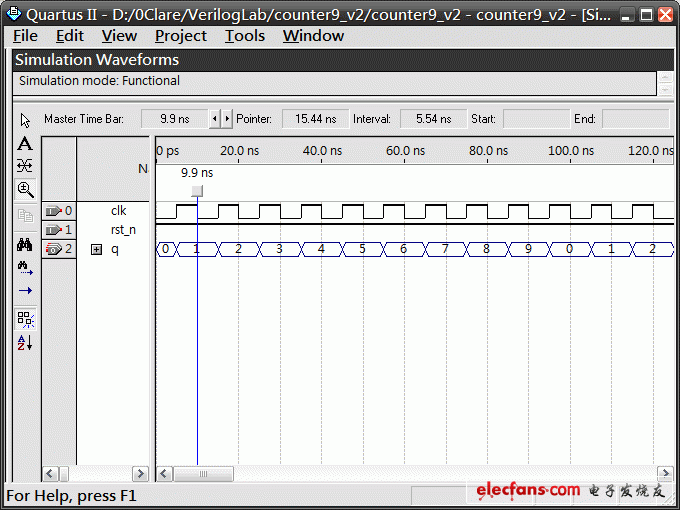Viewport: 680px width, 510px height.
Task: Open the Project menu
Action: pyautogui.click(x=181, y=36)
